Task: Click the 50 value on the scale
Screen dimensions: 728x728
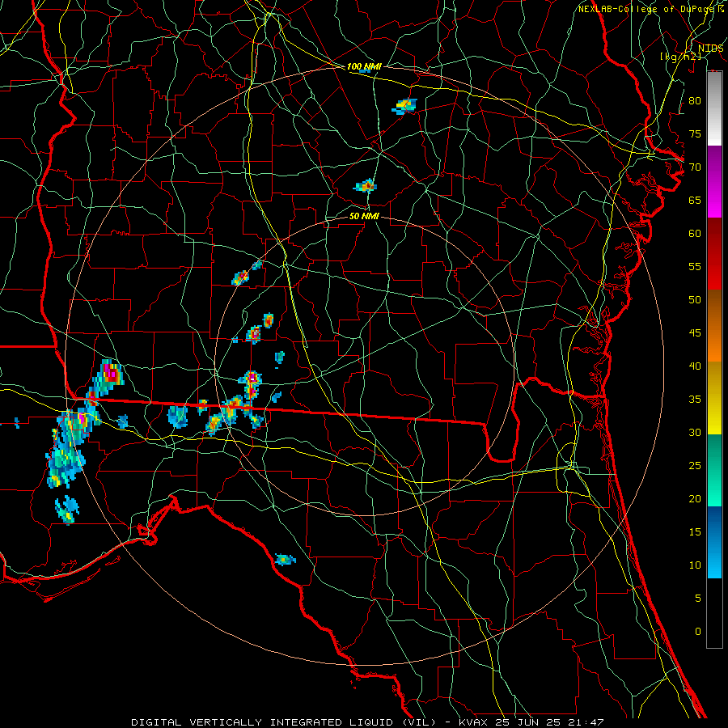Action: pyautogui.click(x=695, y=300)
